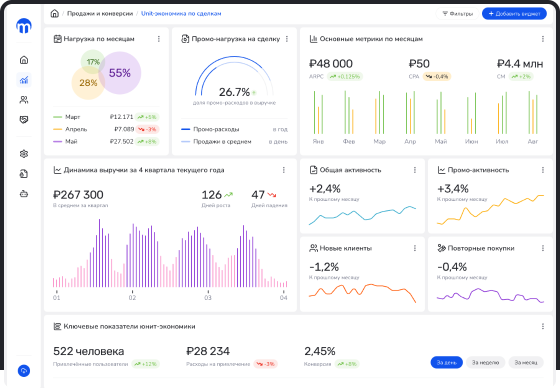The image size is (560, 388).
Task: Click the people icon of Новые клиенты
Action: pyautogui.click(x=313, y=248)
